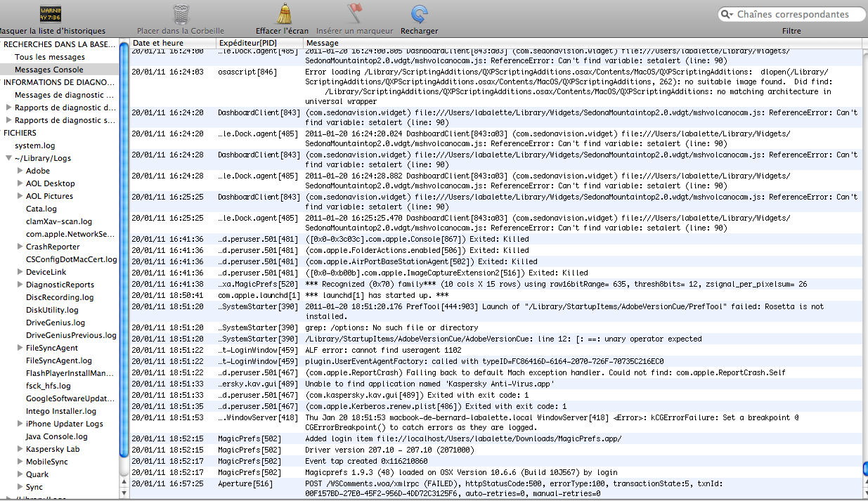
Task: Collapse the ~/Library/Logs folder
Action: (9, 158)
